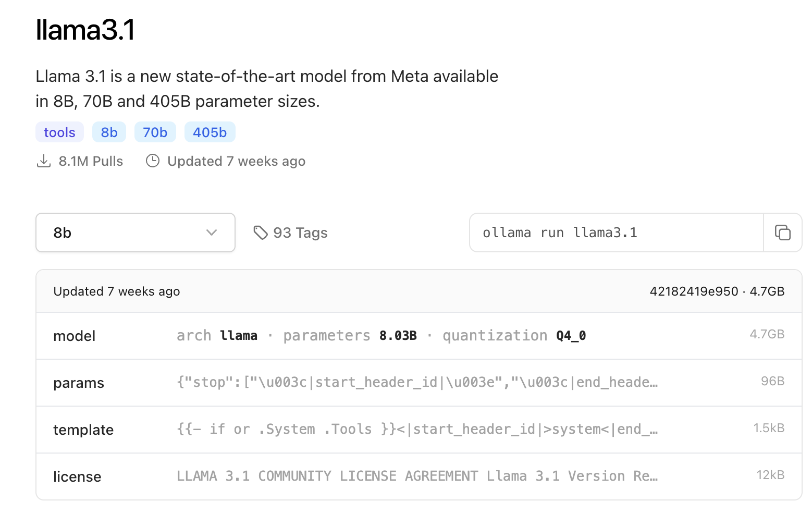
Task: Click the Q4_0 quantization value
Action: click(x=571, y=336)
